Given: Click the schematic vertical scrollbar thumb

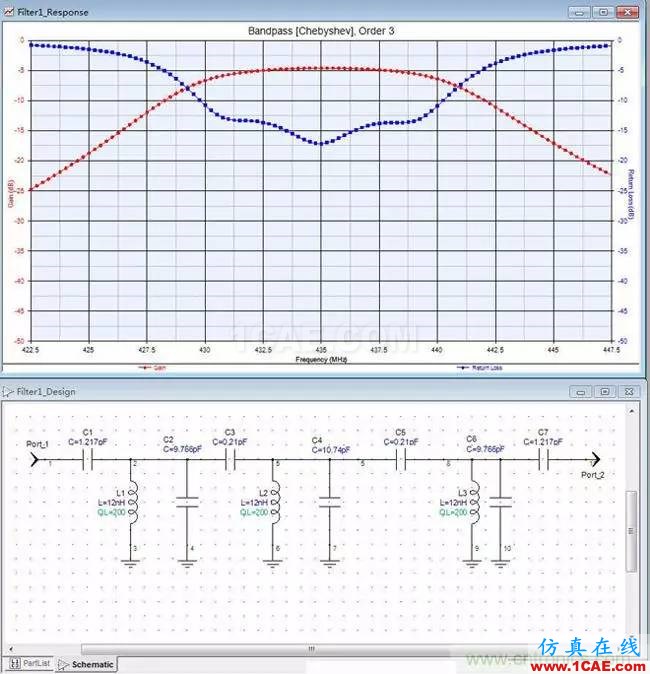Looking at the screenshot, I should (631, 531).
